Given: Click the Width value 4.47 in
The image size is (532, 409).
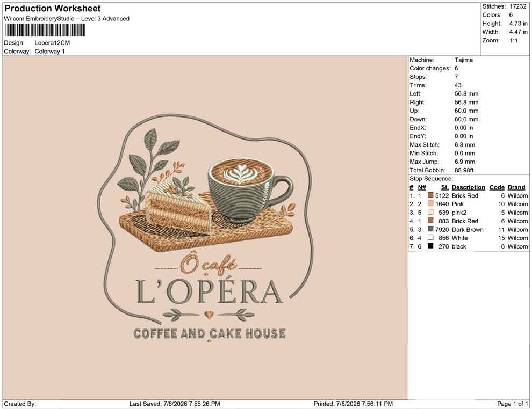Looking at the screenshot, I should (518, 32).
